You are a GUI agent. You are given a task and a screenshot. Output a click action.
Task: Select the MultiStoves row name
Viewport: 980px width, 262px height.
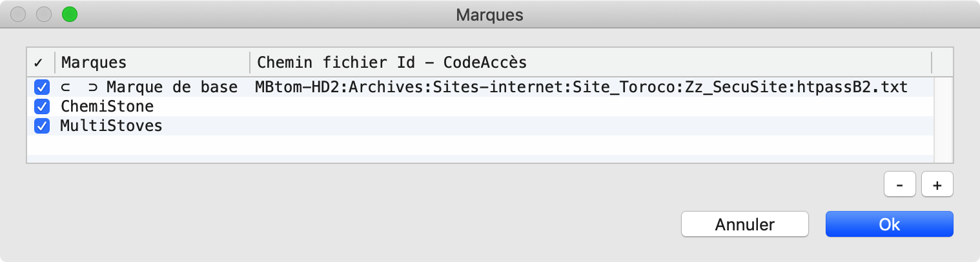point(111,126)
